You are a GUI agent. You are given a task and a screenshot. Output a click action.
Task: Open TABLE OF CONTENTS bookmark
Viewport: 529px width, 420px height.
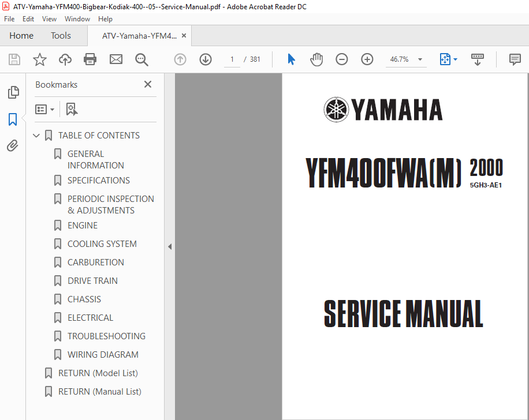(x=99, y=136)
